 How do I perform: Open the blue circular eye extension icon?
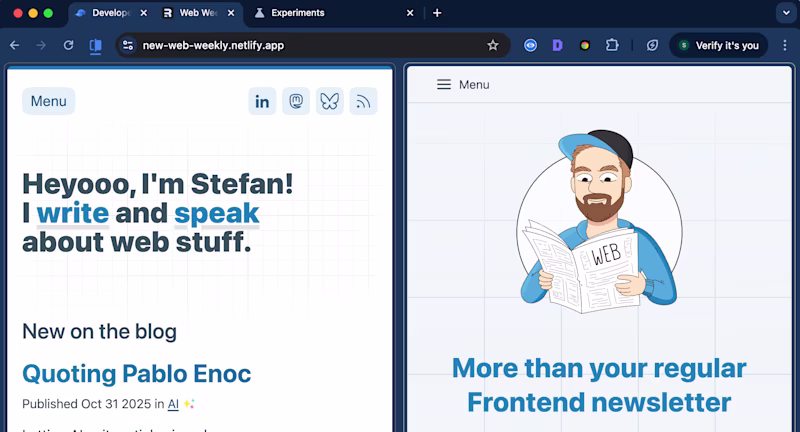pos(531,45)
